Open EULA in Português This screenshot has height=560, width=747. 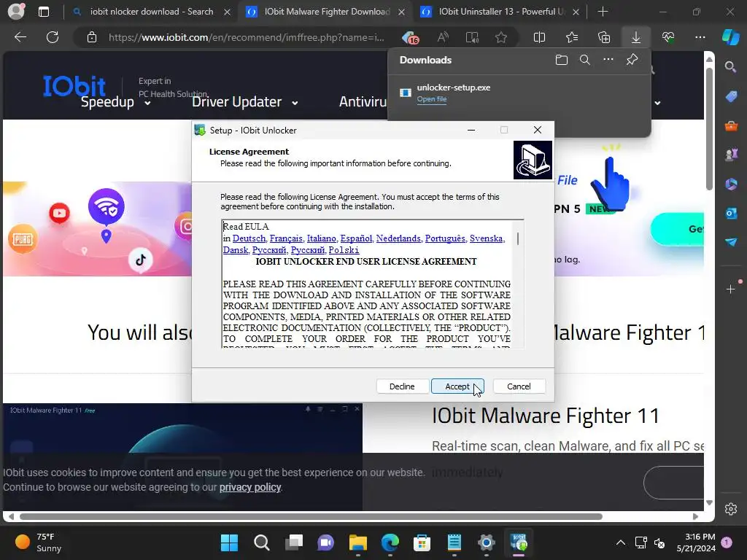[x=445, y=238]
